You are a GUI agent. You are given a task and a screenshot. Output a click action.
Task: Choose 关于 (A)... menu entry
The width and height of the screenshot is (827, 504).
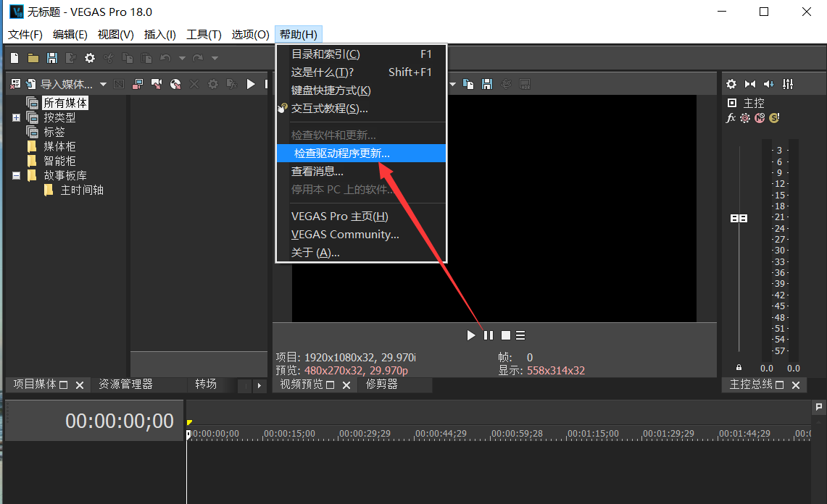tap(361, 253)
